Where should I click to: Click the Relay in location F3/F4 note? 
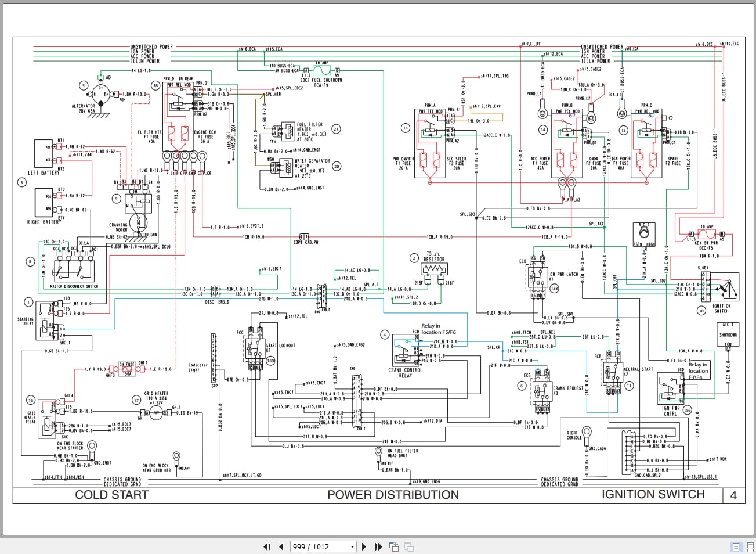(x=698, y=371)
